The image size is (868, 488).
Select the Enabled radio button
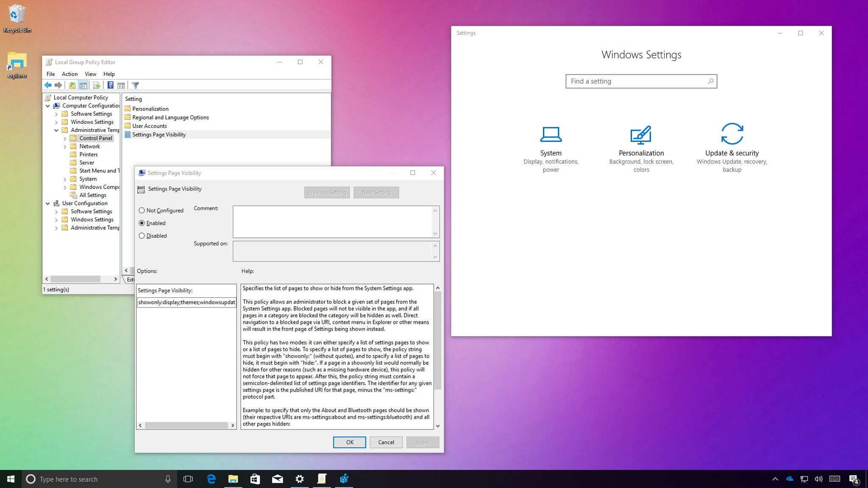click(142, 223)
